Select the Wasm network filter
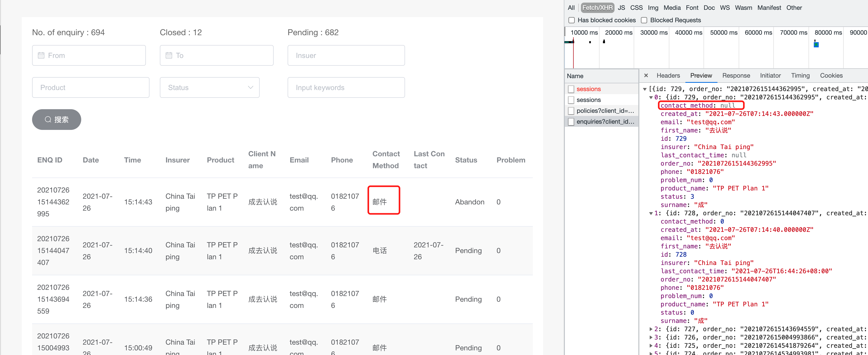 coord(743,8)
